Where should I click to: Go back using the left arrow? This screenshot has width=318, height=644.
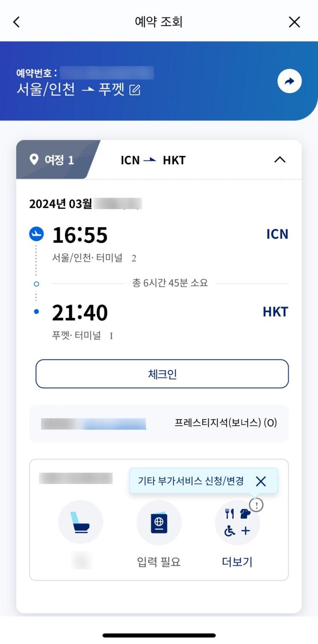click(16, 22)
